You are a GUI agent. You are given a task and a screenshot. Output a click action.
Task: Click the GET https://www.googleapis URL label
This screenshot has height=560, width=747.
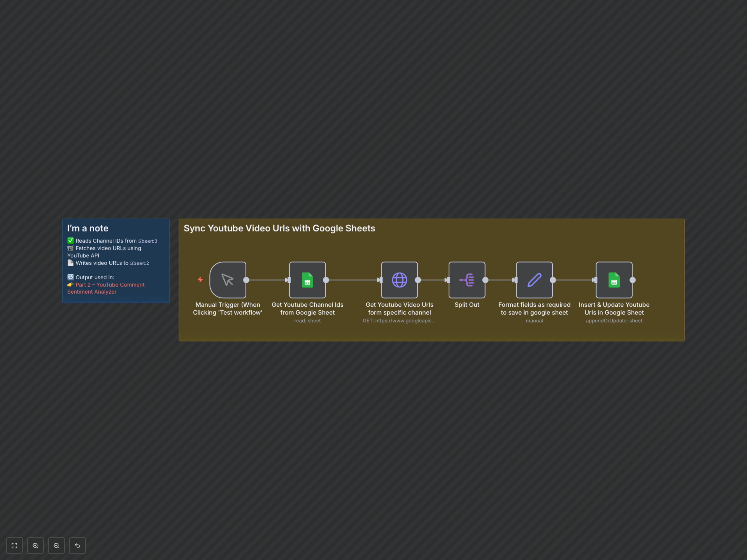click(x=400, y=321)
